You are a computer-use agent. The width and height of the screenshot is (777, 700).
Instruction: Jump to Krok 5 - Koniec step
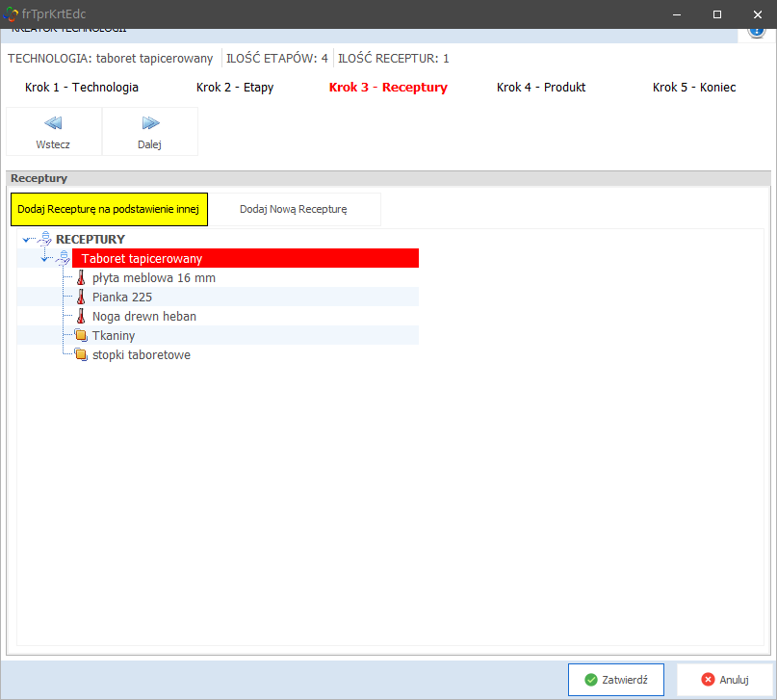(x=694, y=87)
